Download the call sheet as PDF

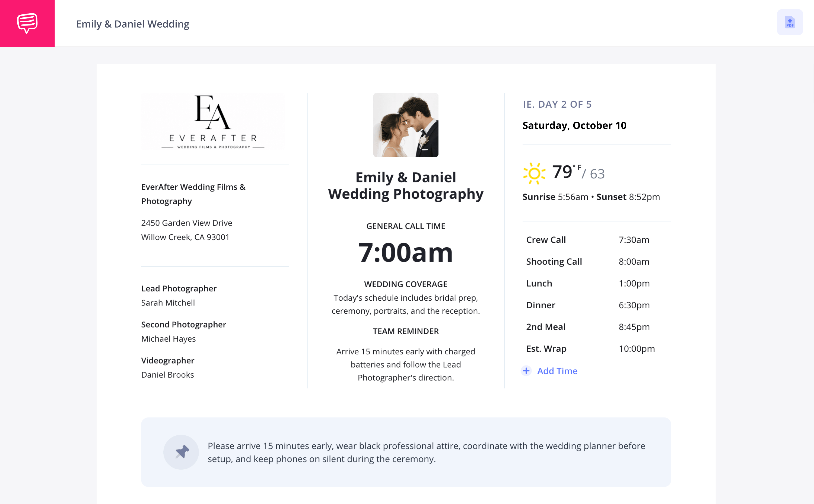click(790, 22)
